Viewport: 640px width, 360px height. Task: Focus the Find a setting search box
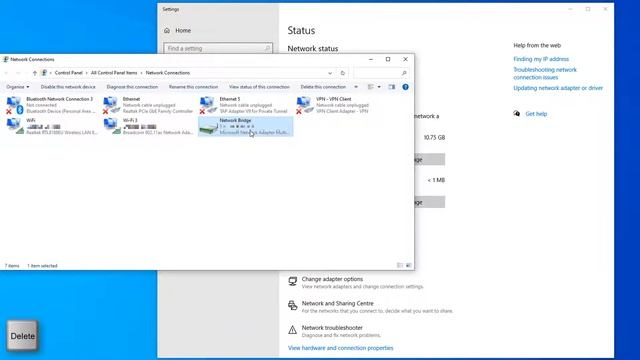tap(218, 49)
